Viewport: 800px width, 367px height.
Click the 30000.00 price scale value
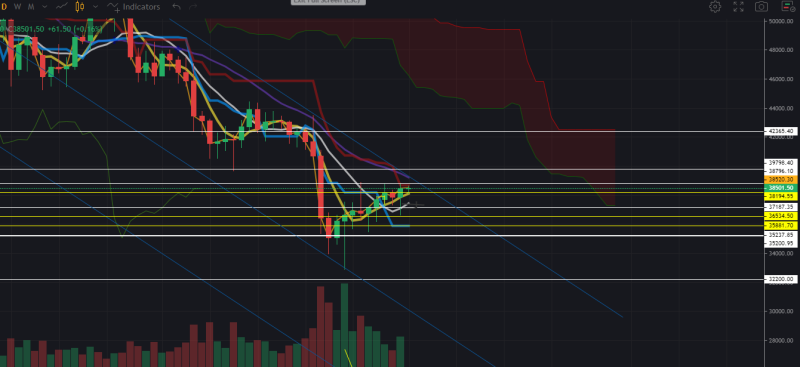(782, 311)
